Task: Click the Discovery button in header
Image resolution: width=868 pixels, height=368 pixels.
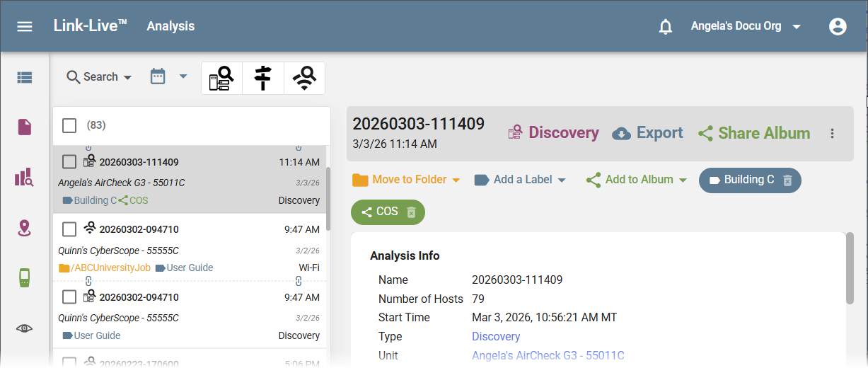Action: (553, 133)
